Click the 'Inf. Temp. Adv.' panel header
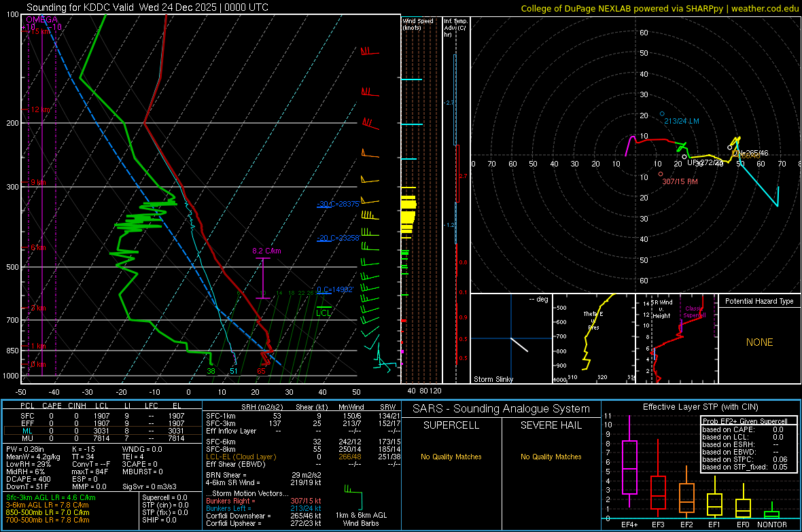 tap(456, 27)
